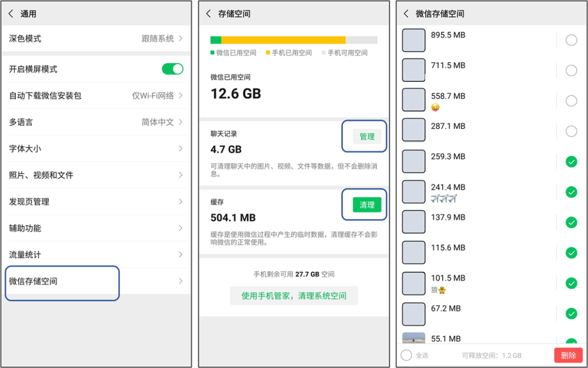The image size is (588, 368).
Task: Open avatar of 259.3 MB chat
Action: 414,161
